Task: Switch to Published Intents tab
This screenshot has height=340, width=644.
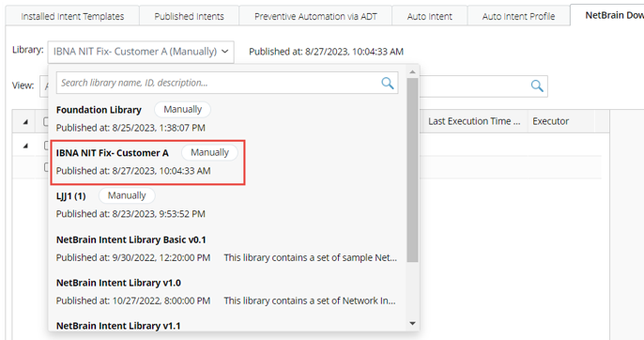Action: 189,16
